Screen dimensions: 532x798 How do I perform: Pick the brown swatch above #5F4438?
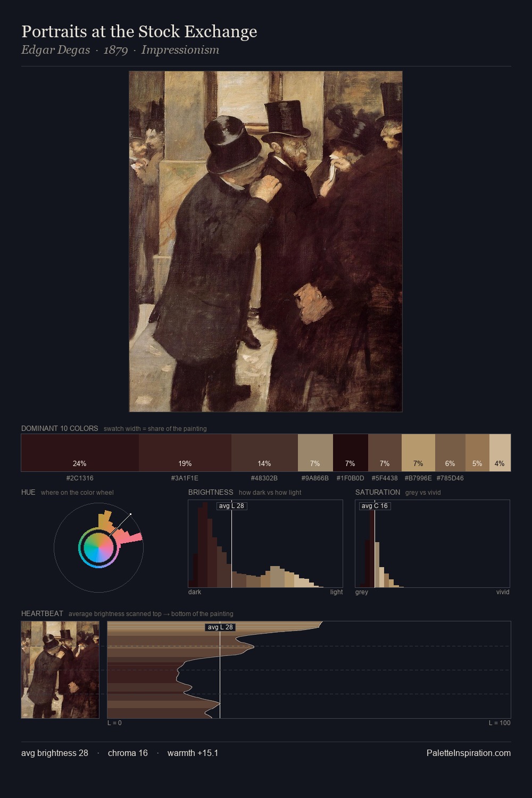click(385, 453)
